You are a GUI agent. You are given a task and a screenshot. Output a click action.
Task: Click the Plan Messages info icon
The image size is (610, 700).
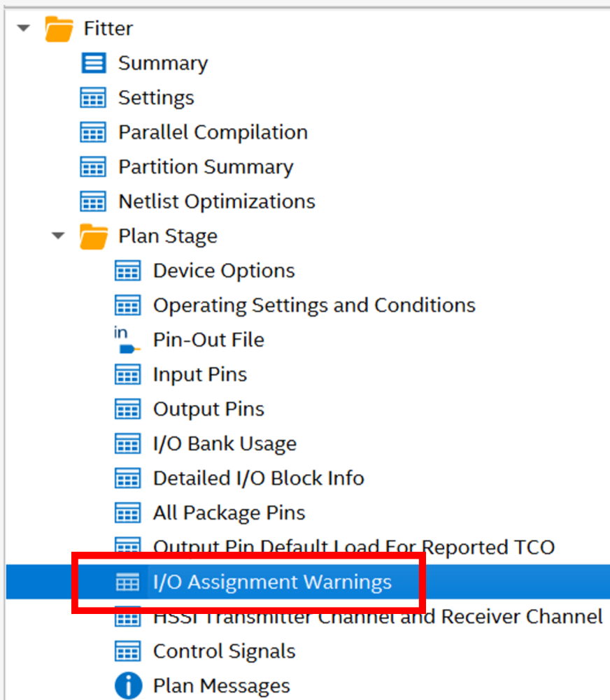127,685
